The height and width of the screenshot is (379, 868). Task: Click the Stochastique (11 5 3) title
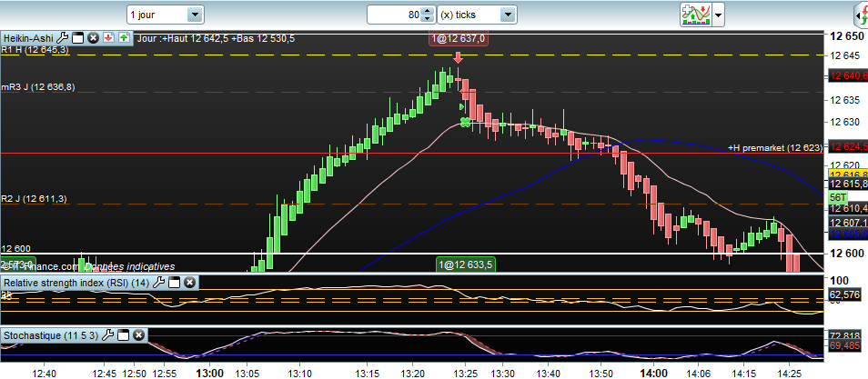[x=52, y=335]
